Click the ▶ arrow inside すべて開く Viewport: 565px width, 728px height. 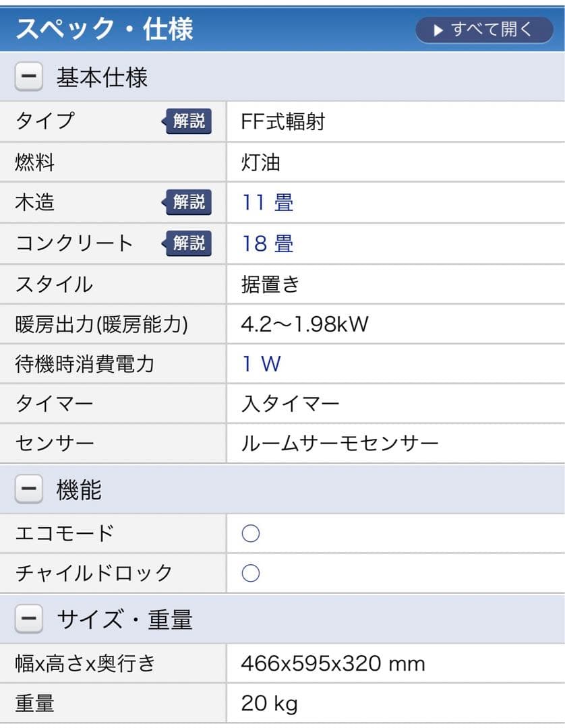437,30
